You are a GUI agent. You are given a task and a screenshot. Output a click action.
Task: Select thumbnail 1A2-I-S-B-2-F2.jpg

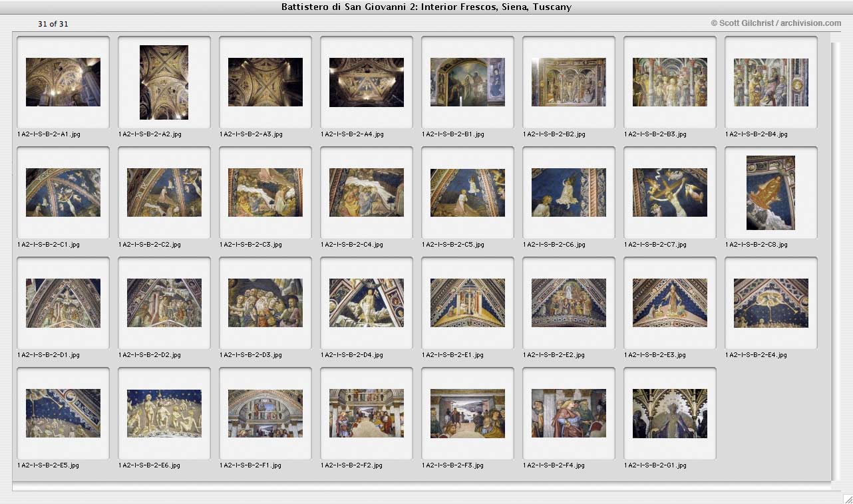point(367,413)
